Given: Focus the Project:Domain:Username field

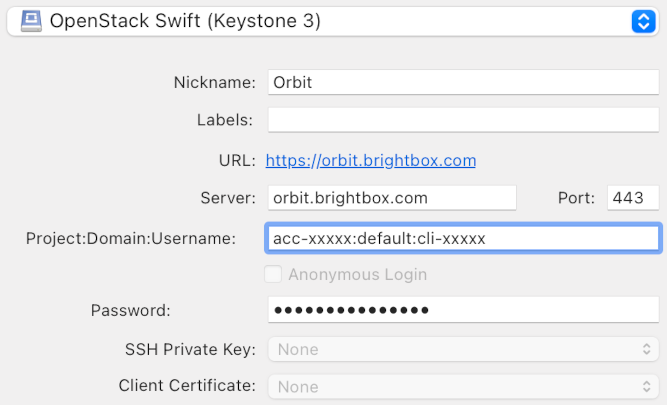Looking at the screenshot, I should coord(463,238).
